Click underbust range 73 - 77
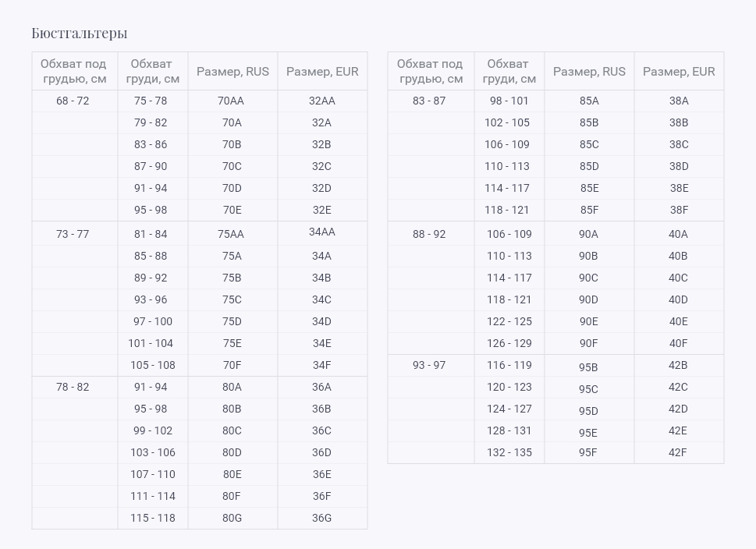The width and height of the screenshot is (756, 549). point(73,234)
